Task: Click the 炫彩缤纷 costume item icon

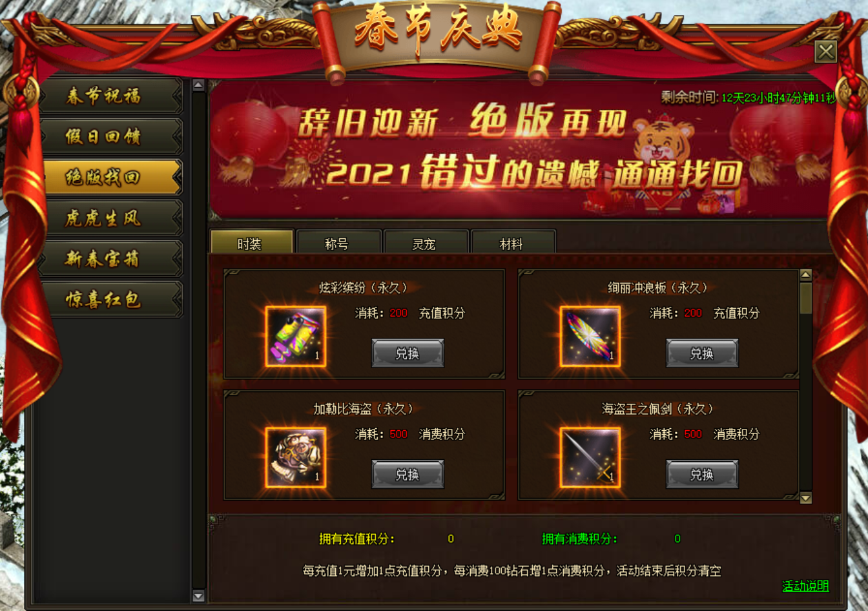Action: point(295,337)
